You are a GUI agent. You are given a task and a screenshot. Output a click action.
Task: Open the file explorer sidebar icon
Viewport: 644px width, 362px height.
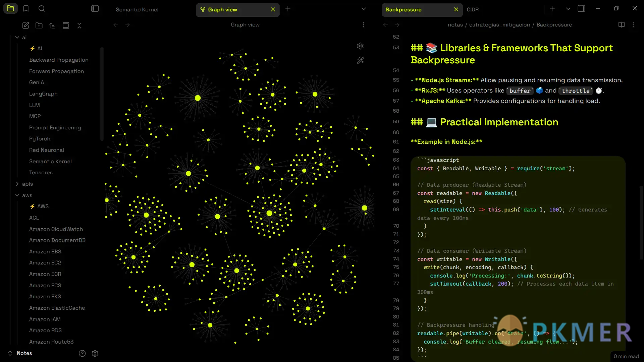point(10,9)
